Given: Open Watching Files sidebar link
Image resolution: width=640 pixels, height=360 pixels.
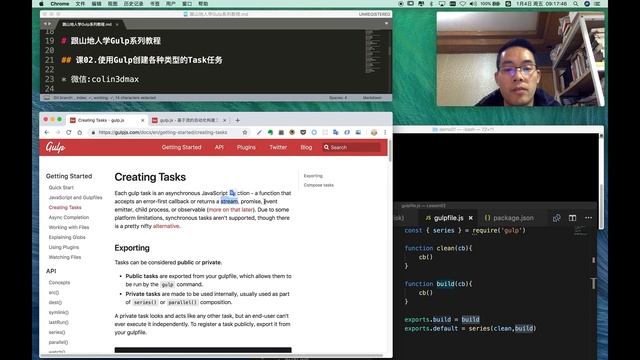Looking at the screenshot, I should click(65, 257).
